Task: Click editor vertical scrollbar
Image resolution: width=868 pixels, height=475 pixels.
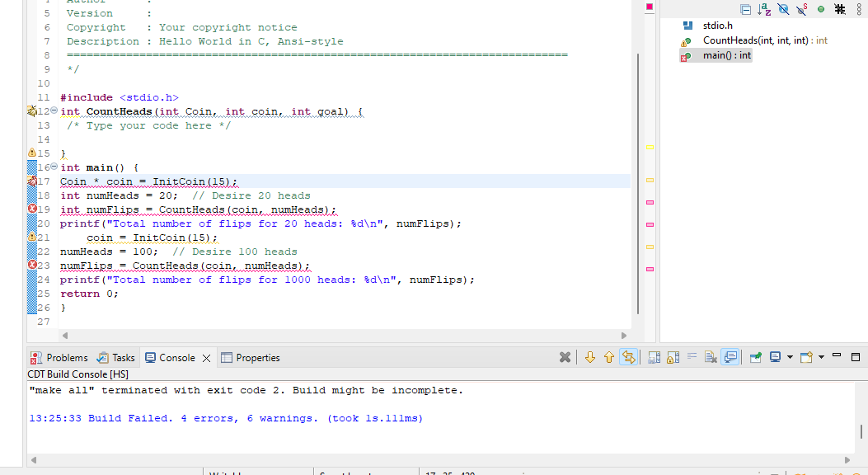Action: point(638,183)
